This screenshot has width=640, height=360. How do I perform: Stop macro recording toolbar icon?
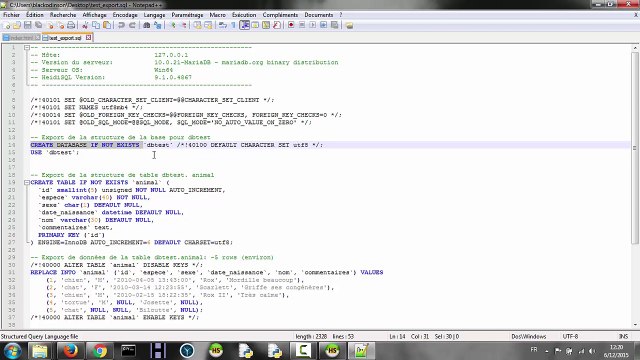[x=302, y=25]
